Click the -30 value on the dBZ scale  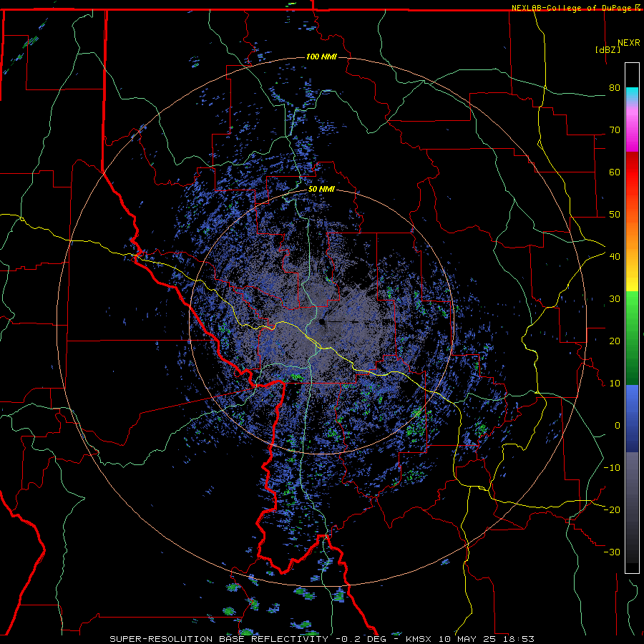(612, 552)
